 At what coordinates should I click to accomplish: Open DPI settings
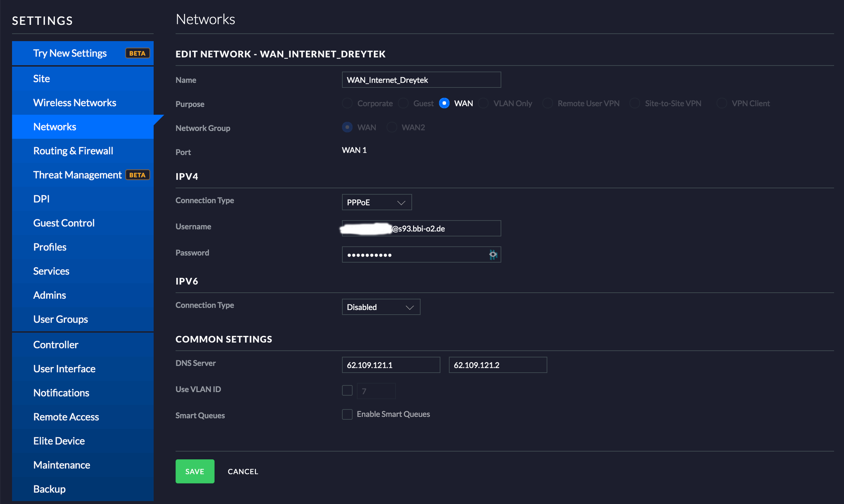pyautogui.click(x=41, y=199)
